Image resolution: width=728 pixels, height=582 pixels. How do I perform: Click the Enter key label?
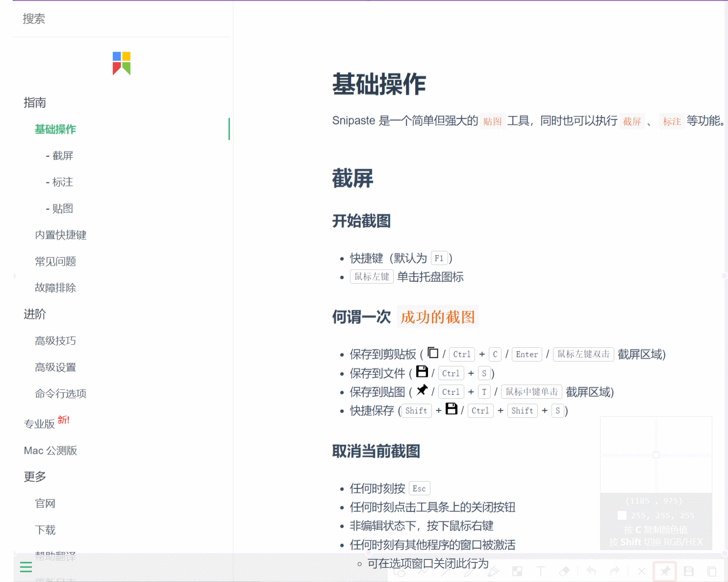pos(527,354)
